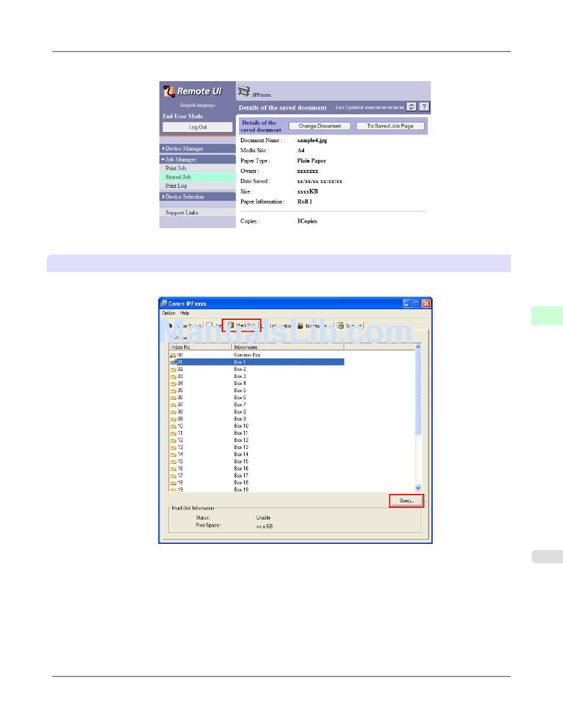Click the Open... button below inbox list

click(407, 501)
